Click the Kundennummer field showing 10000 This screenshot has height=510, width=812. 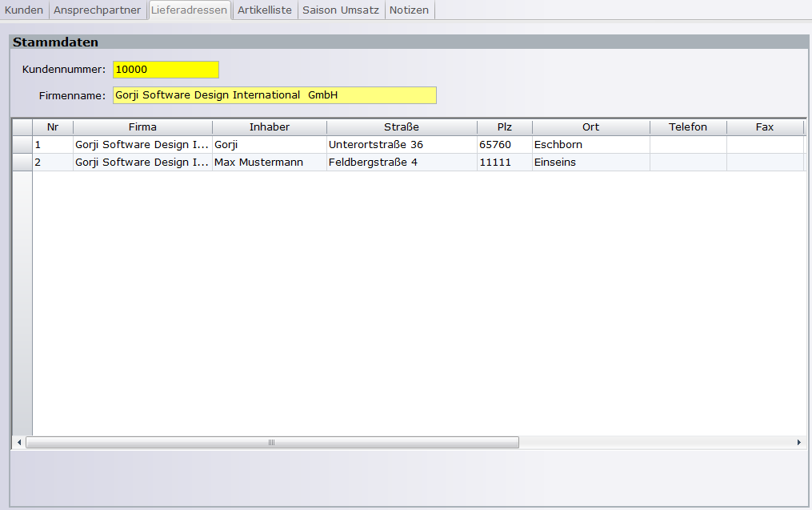coord(166,70)
